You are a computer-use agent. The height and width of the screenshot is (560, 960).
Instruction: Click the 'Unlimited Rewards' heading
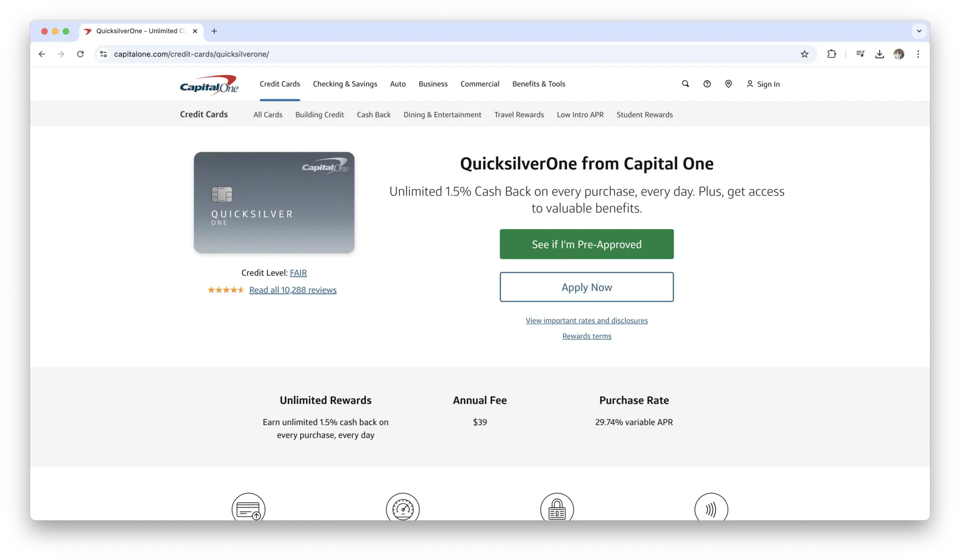coord(325,400)
